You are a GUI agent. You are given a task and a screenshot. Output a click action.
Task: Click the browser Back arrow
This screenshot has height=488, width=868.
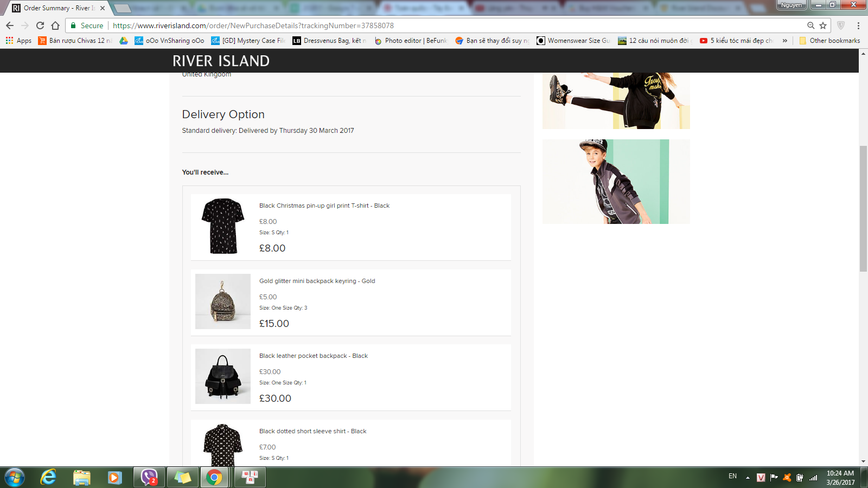(x=10, y=25)
